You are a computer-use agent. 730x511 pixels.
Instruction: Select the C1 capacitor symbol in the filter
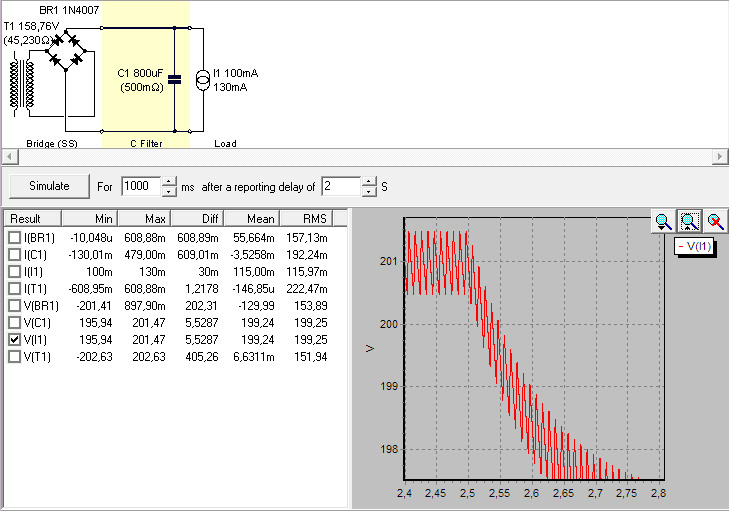[x=175, y=79]
